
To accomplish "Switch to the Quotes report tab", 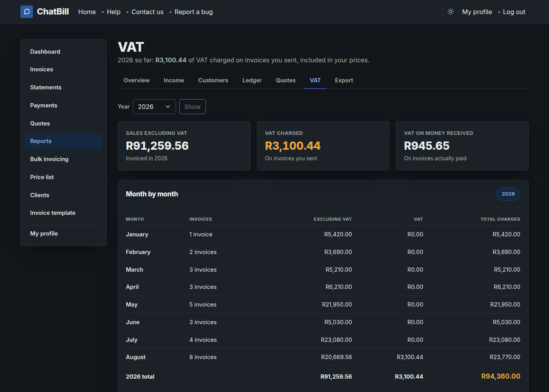I will [286, 80].
